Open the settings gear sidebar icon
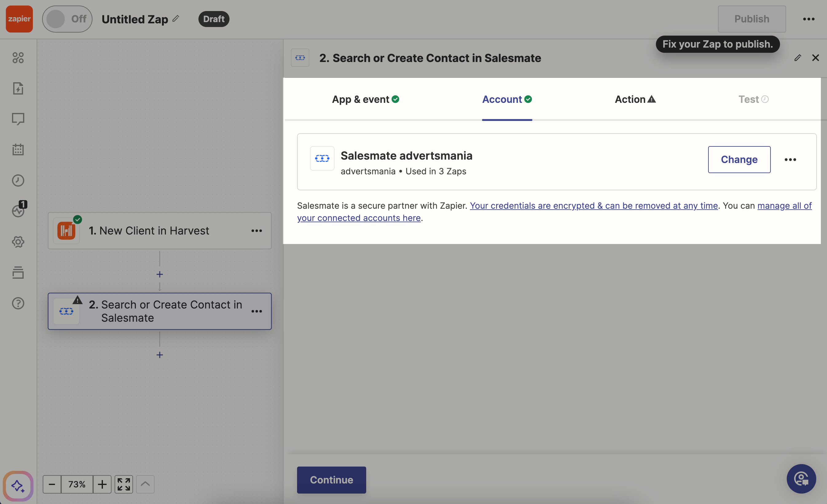Viewport: 827px width, 504px height. click(x=18, y=242)
